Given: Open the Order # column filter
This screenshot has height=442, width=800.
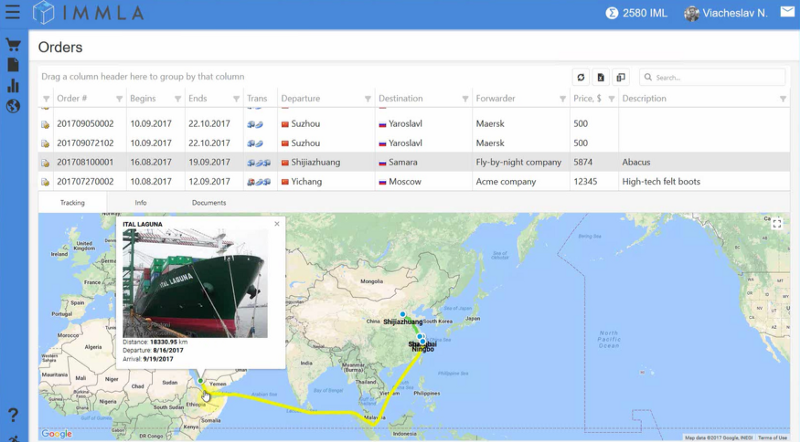Looking at the screenshot, I should point(119,99).
